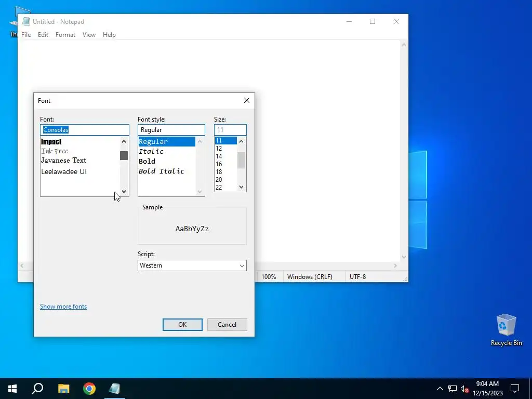Click Notepad horizontal scroll-left arrow

(x=22, y=265)
